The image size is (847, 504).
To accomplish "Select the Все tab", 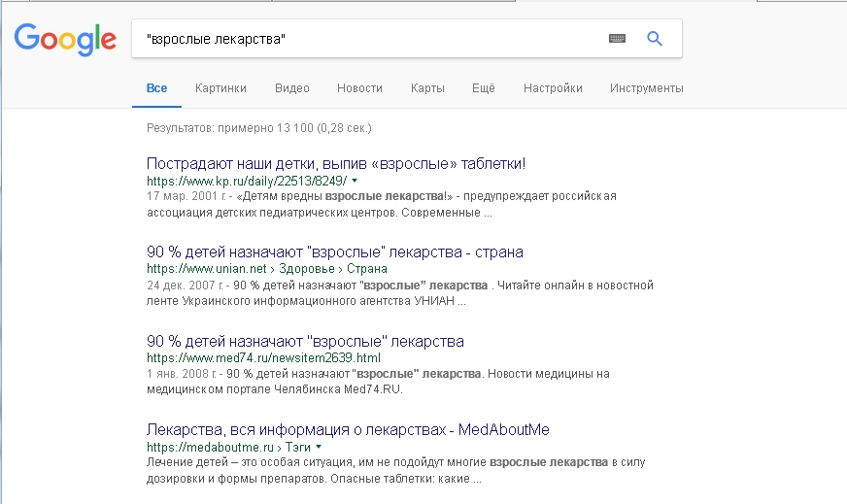I will [x=156, y=88].
